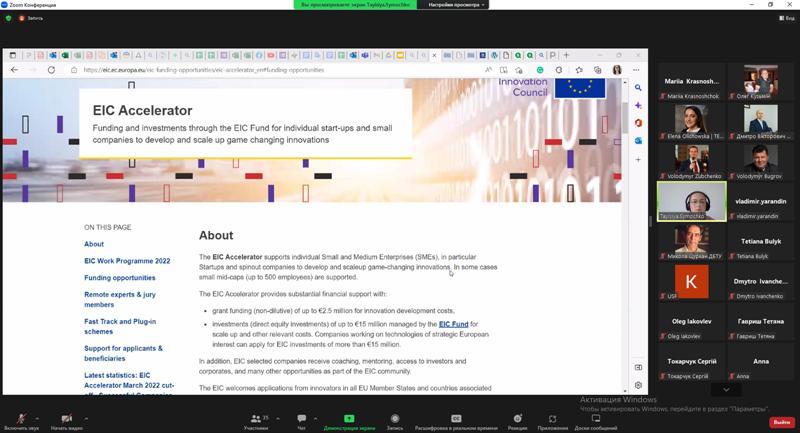
Task: Close the active browser tab
Action: click(434, 55)
